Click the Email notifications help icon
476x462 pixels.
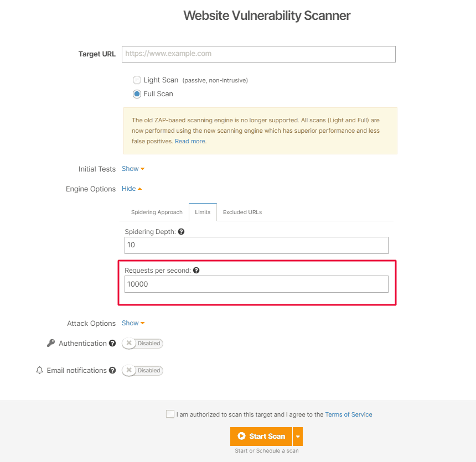[x=112, y=371]
